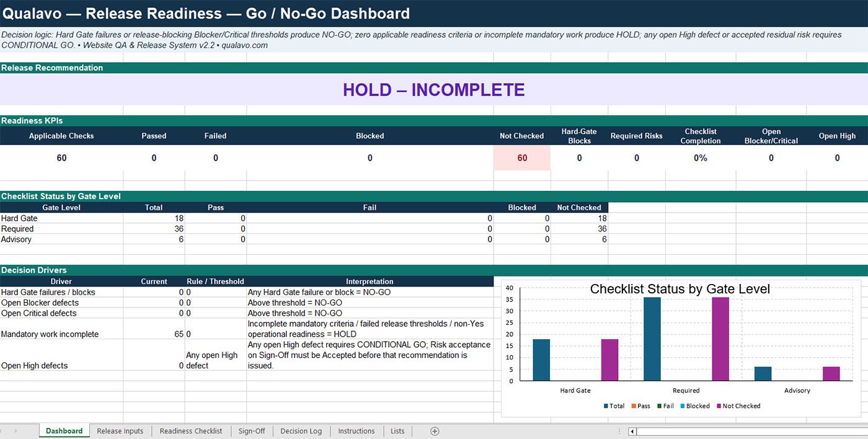This screenshot has height=439, width=868.
Task: Select the Release Recommendation section header
Action: (x=434, y=68)
